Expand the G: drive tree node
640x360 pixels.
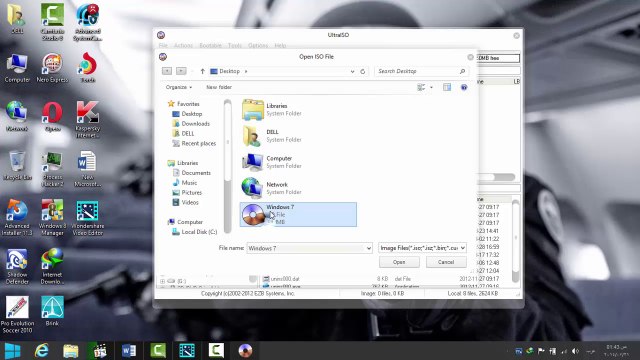click(x=162, y=281)
